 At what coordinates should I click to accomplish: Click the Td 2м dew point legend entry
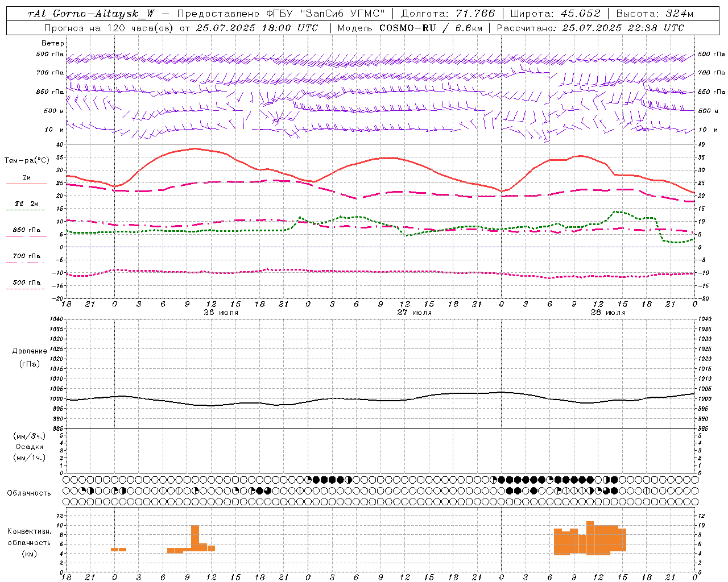[27, 203]
